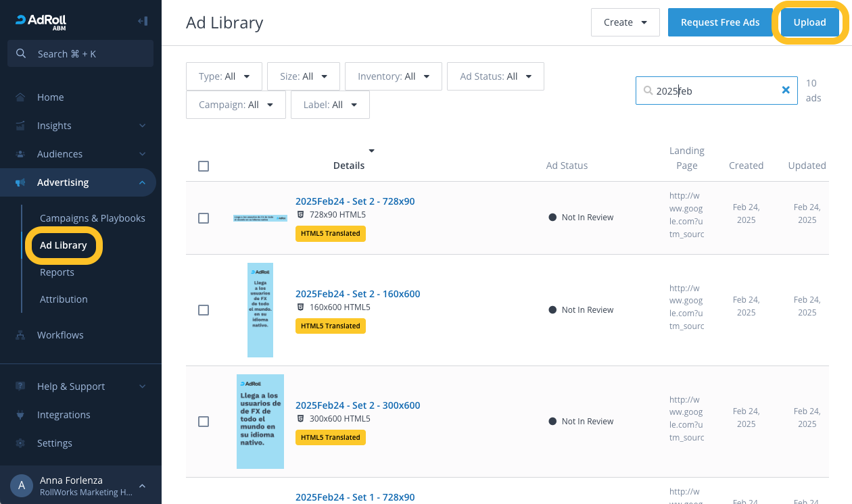Open the Create dropdown
This screenshot has width=852, height=504.
coord(625,22)
